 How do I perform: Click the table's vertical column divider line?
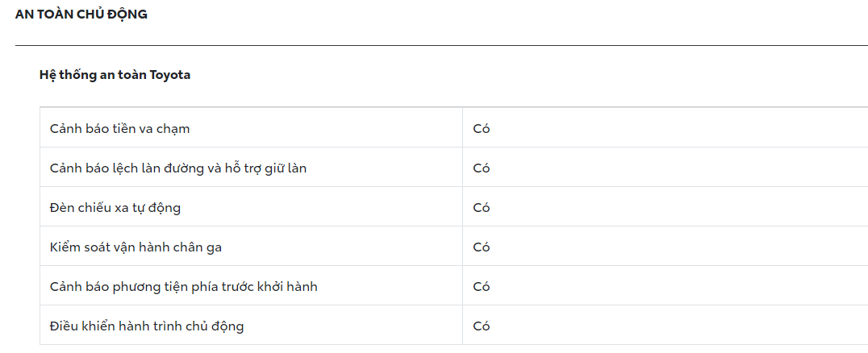(462, 226)
